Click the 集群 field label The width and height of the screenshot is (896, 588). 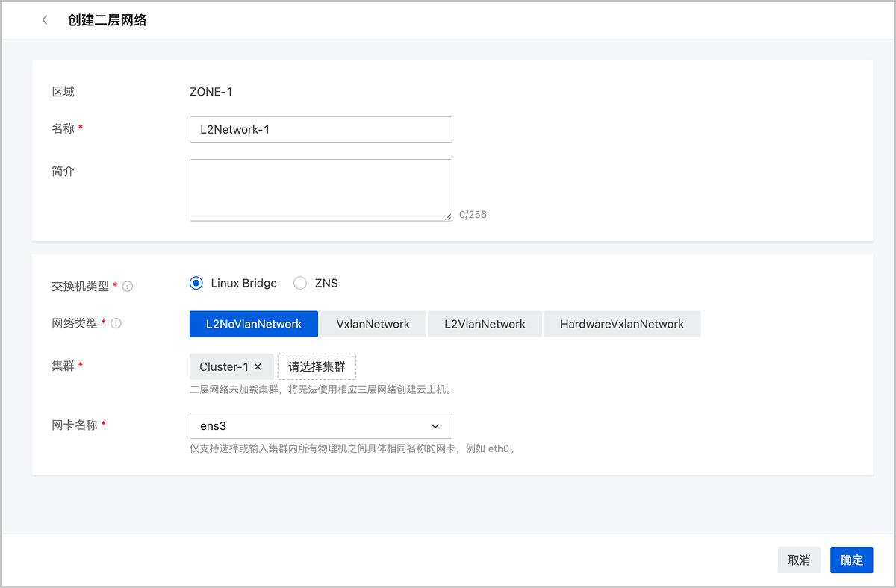coord(63,366)
